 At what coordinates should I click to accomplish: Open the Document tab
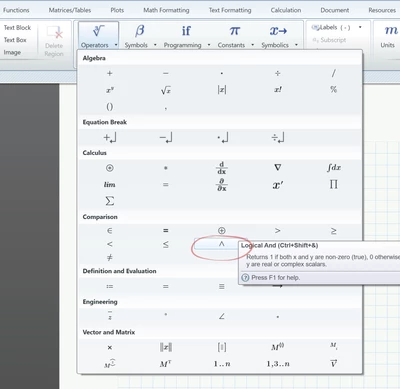tap(335, 10)
